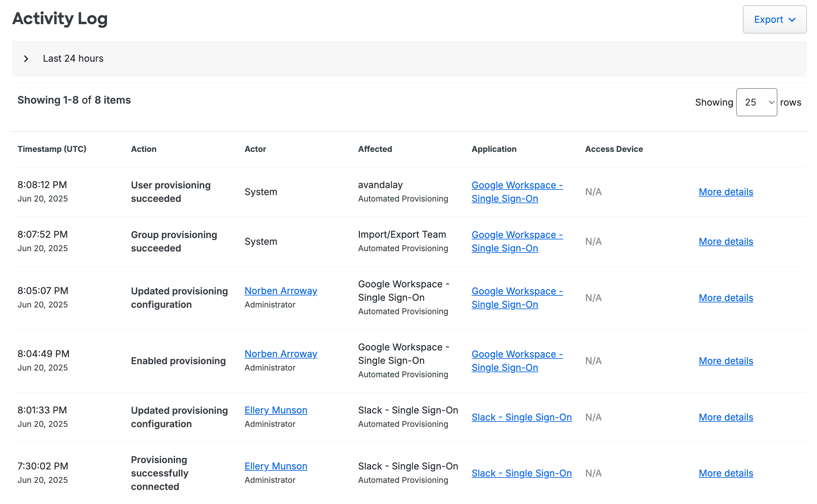Click the Activity Log page title
Screen dimensions: 817x504
(60, 19)
